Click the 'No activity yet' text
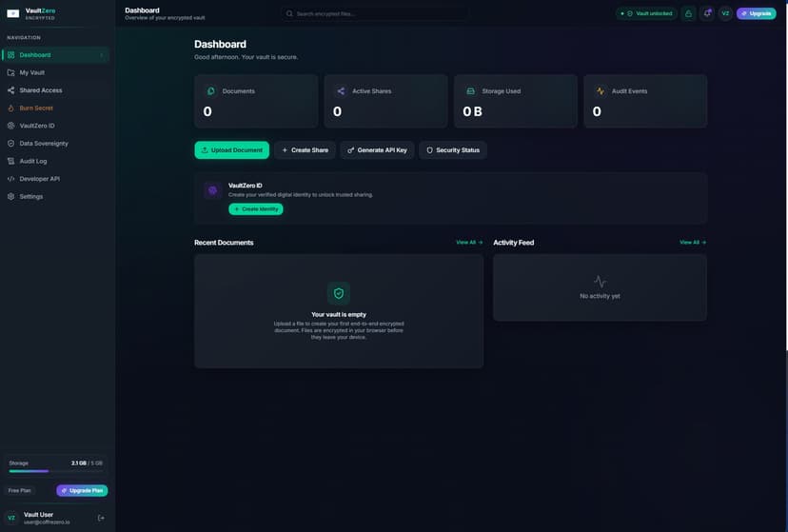 click(x=601, y=296)
